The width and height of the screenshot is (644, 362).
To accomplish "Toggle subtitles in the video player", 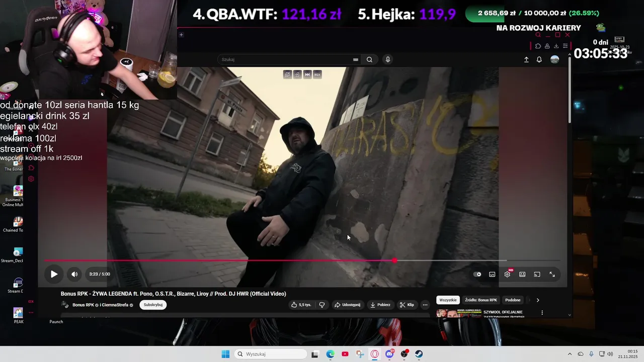I will coord(492,274).
